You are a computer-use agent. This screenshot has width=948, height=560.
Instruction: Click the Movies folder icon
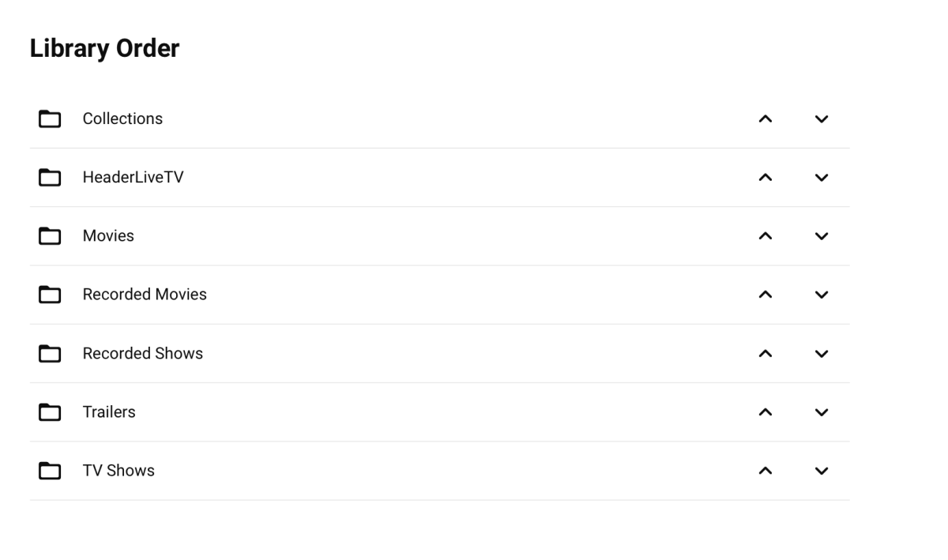click(50, 235)
